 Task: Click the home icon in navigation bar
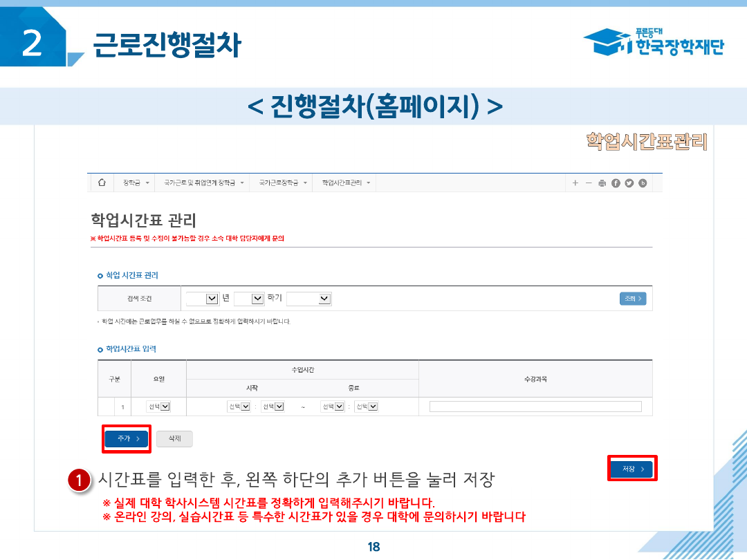coord(102,183)
